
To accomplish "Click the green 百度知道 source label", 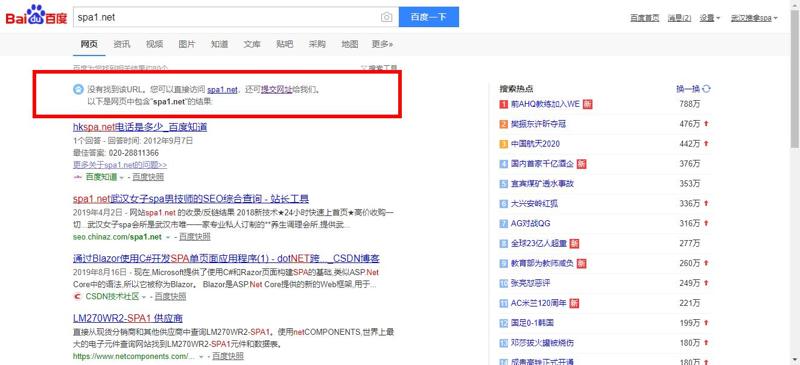I will pos(101,177).
